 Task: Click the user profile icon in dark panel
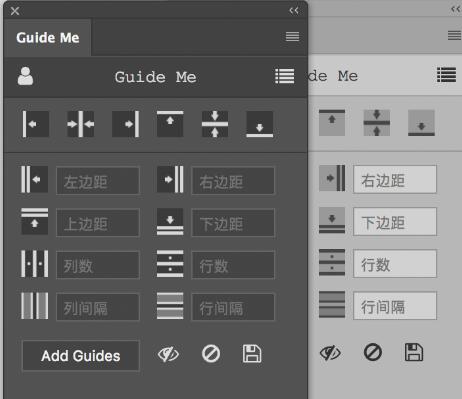pyautogui.click(x=25, y=76)
